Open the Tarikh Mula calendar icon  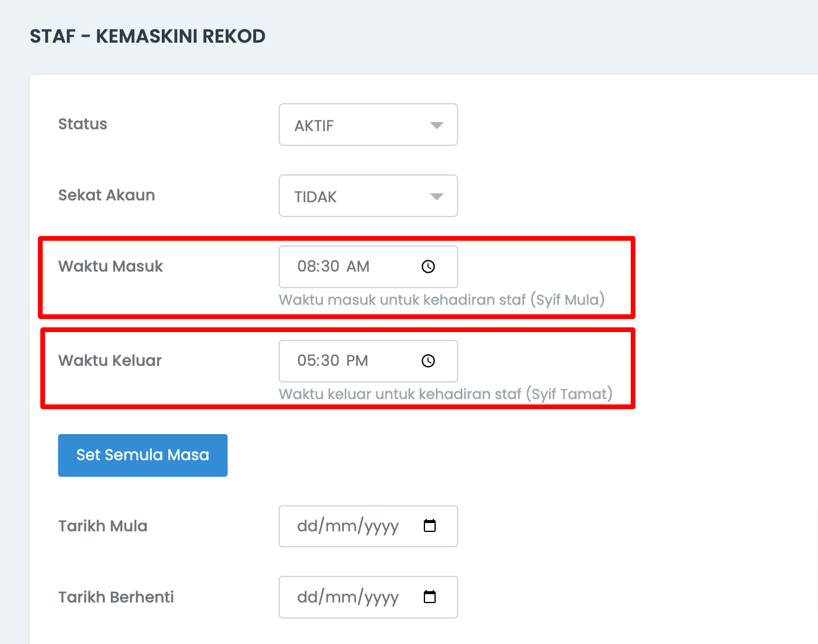tap(430, 526)
